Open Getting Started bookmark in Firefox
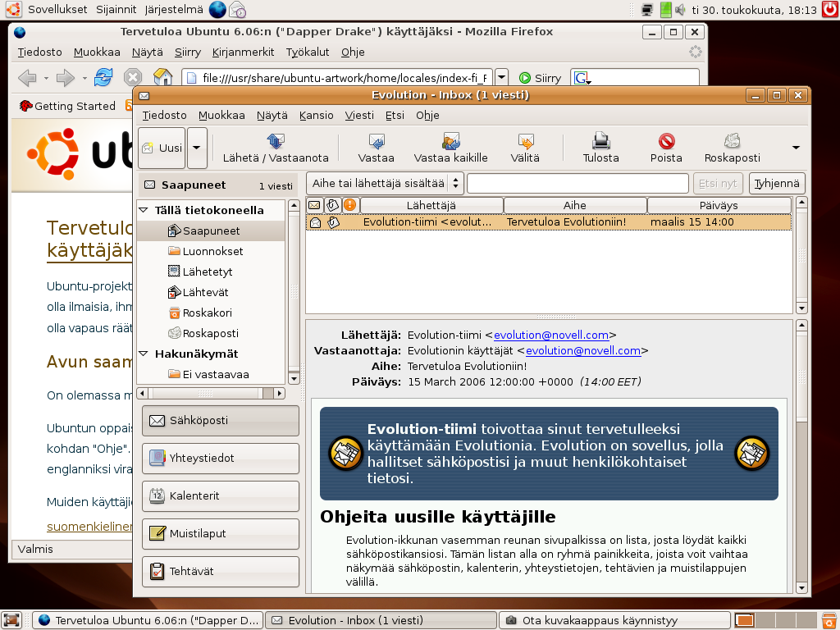 (x=67, y=106)
